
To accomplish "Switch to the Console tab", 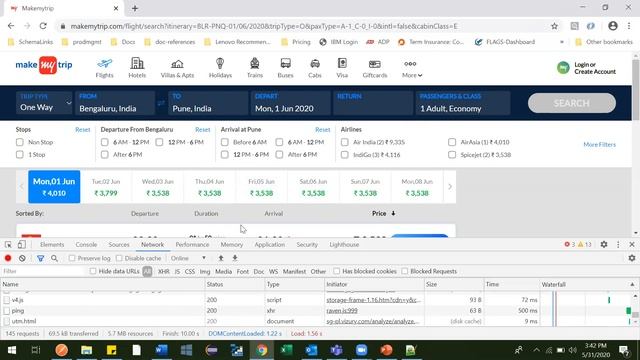I will point(86,244).
